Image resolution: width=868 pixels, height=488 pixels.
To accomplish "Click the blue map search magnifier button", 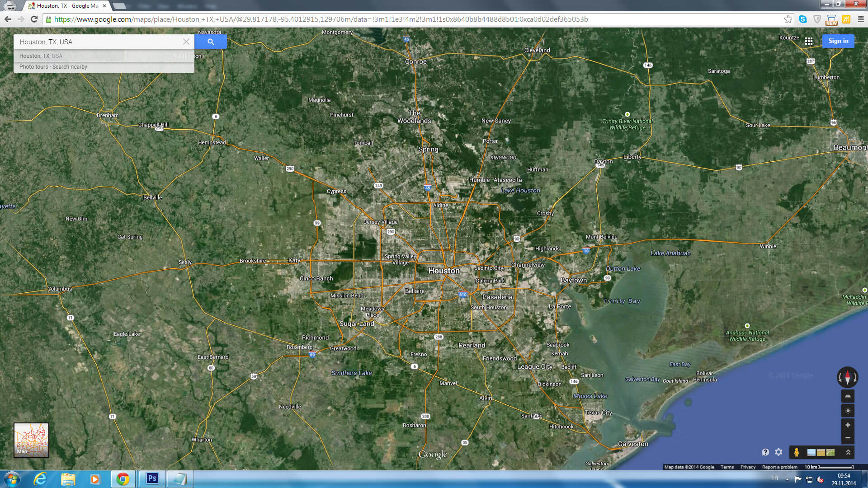I will [x=211, y=42].
